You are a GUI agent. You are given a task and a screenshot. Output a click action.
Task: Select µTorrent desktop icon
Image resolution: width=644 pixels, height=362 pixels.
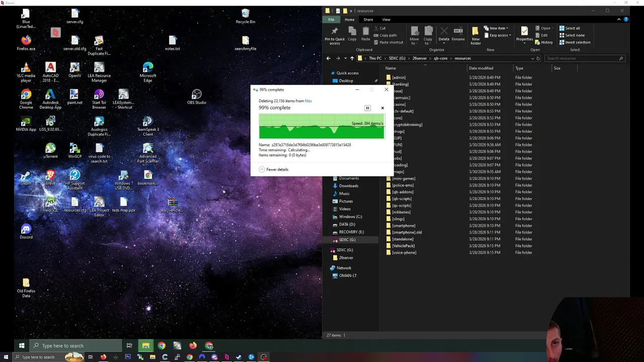pyautogui.click(x=50, y=151)
